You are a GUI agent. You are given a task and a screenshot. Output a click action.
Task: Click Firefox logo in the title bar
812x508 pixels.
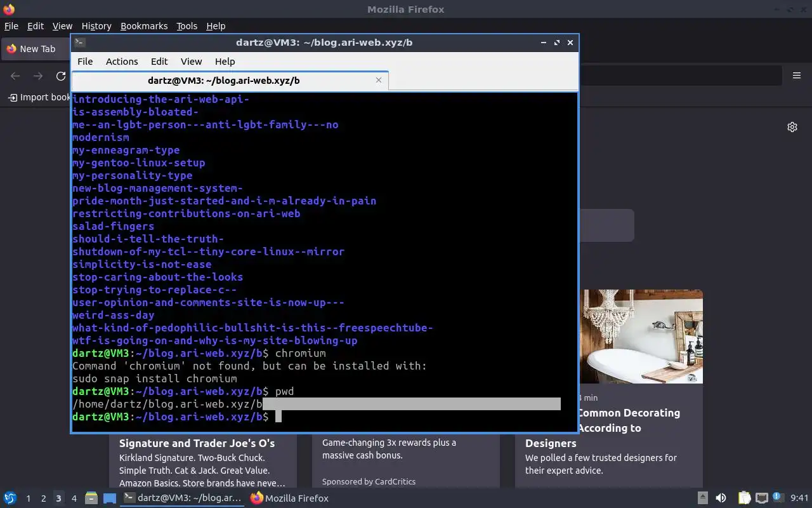(x=9, y=10)
